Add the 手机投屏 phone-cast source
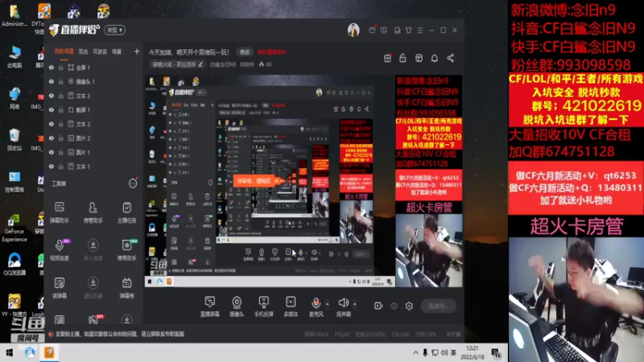Screen dimensions: 644x362 [264, 306]
